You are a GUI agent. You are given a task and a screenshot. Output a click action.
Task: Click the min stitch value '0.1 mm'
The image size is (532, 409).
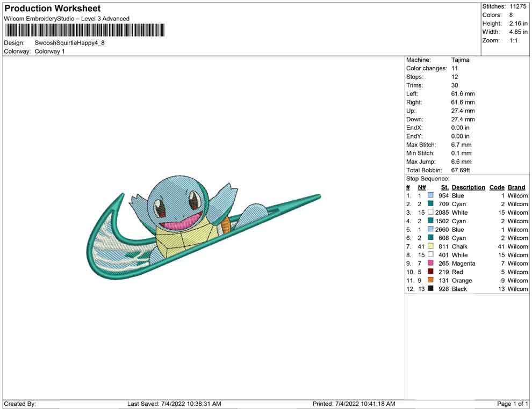tap(461, 153)
